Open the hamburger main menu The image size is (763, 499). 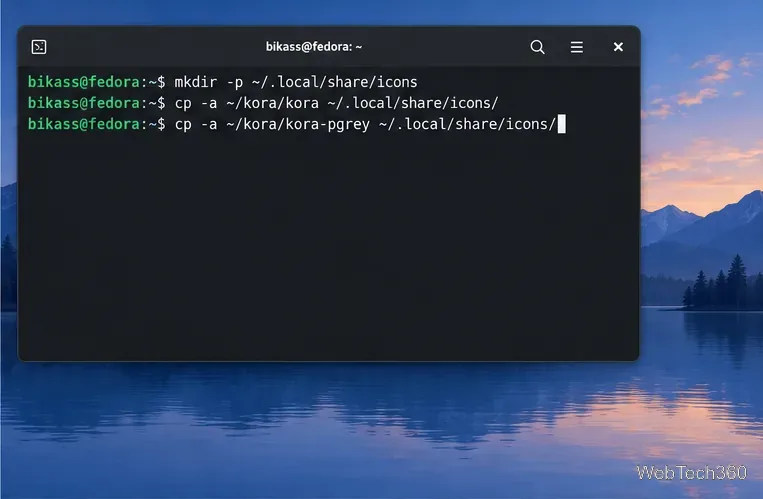(x=577, y=47)
